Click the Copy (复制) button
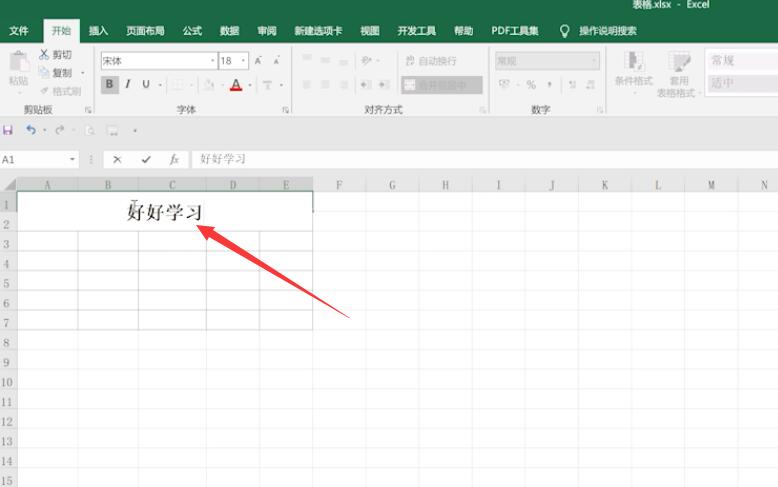The width and height of the screenshot is (778, 487). [x=56, y=73]
